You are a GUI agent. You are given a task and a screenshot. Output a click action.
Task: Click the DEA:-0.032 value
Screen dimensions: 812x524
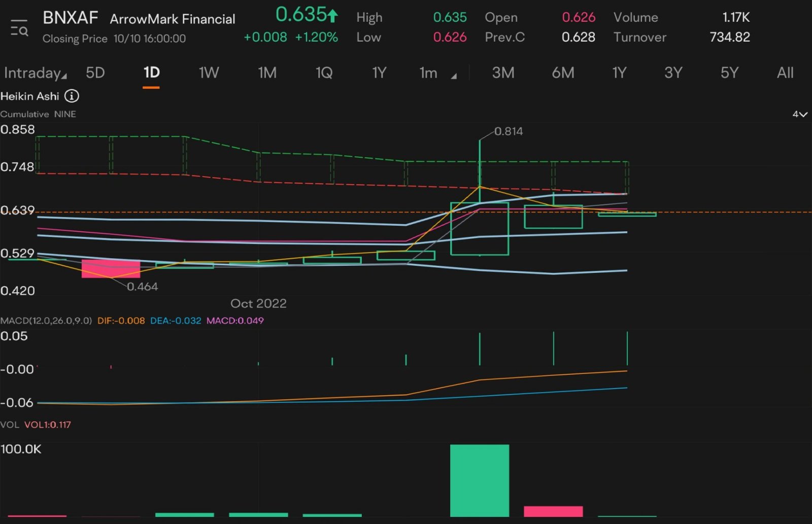[x=176, y=321]
